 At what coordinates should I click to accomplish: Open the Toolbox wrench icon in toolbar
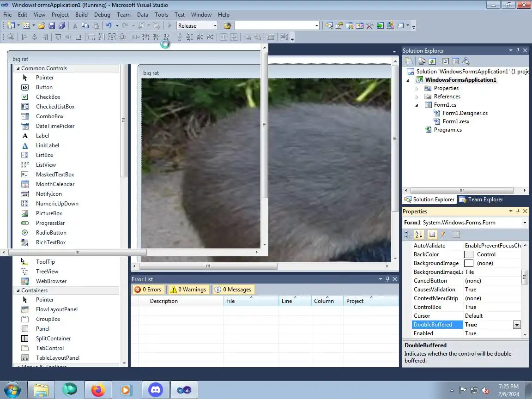(370, 25)
